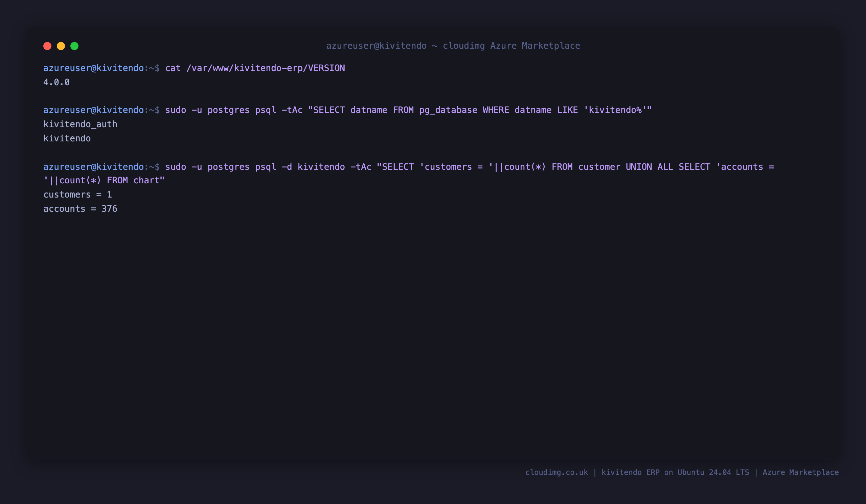Click the cloudimg.co.uk footer text
866x504 pixels.
(556, 473)
